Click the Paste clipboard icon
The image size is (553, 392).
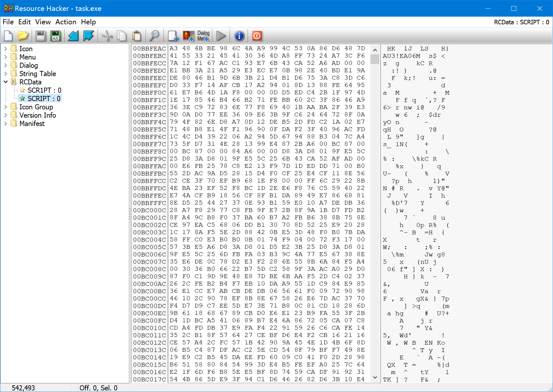137,36
